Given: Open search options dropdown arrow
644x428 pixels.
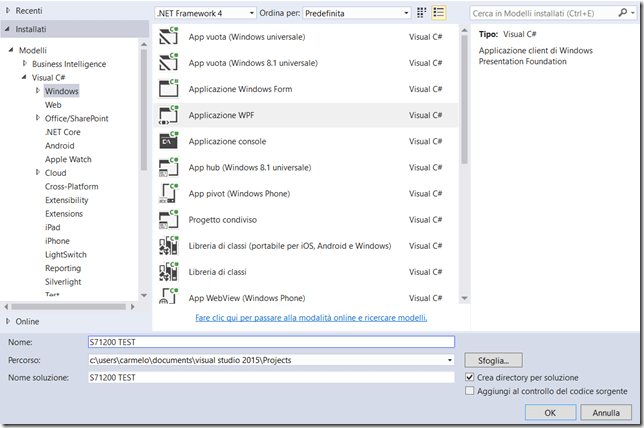Looking at the screenshot, I should tap(633, 13).
